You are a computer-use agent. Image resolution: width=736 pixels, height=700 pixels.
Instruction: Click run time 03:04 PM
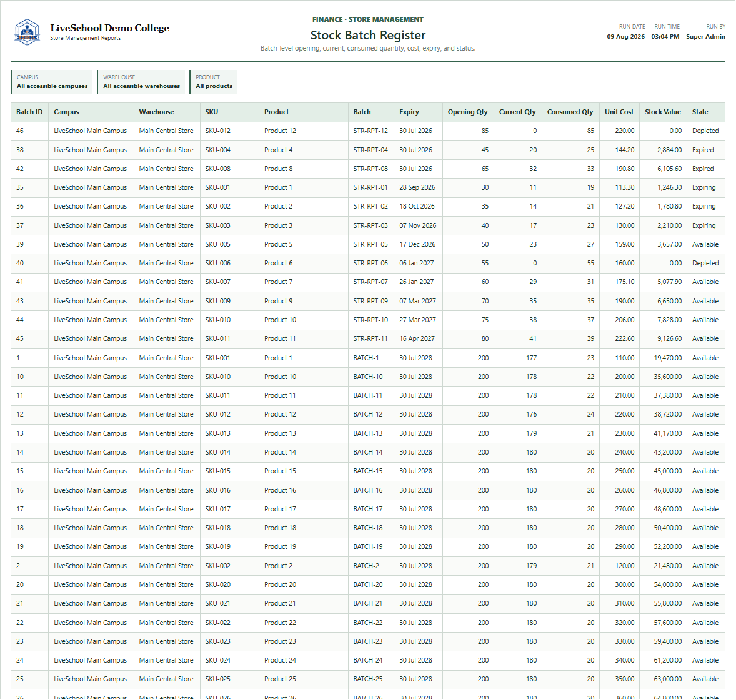[665, 37]
